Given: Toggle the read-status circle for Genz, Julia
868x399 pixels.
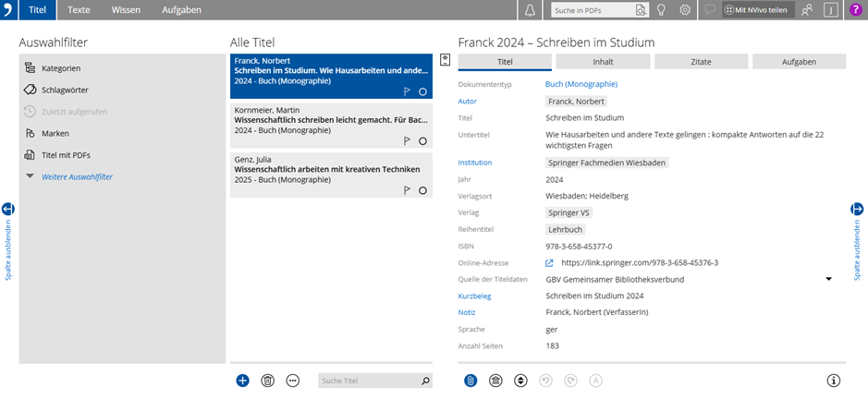Looking at the screenshot, I should [x=422, y=190].
